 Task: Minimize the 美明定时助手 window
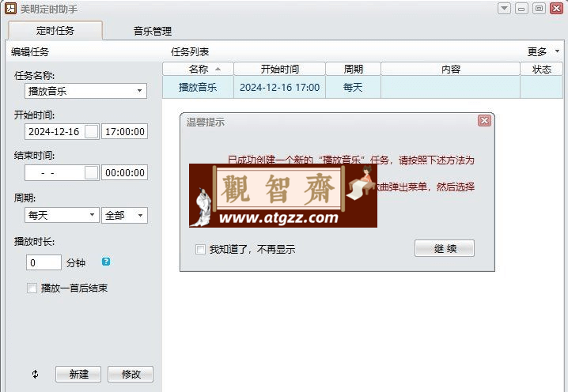[521, 8]
